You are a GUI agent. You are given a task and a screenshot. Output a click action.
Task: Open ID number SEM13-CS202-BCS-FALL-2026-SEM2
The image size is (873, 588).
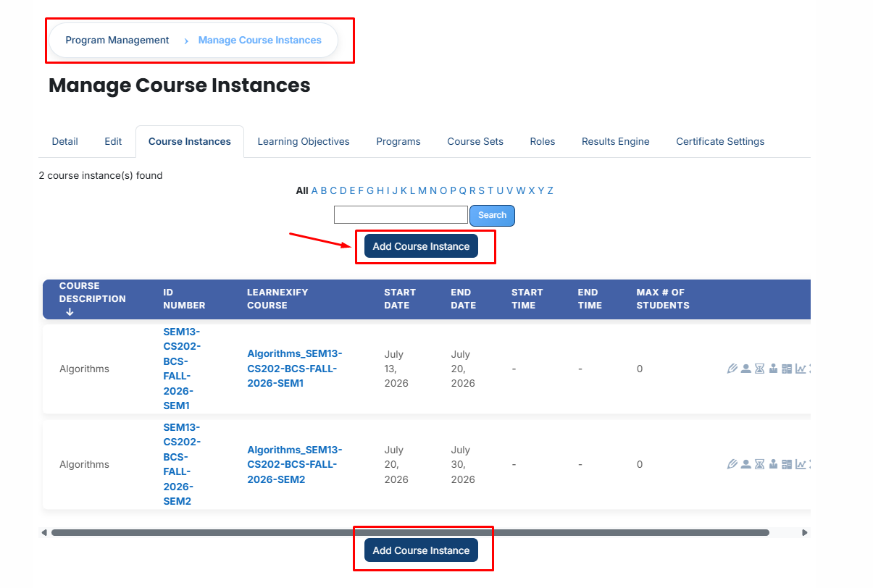pos(182,464)
